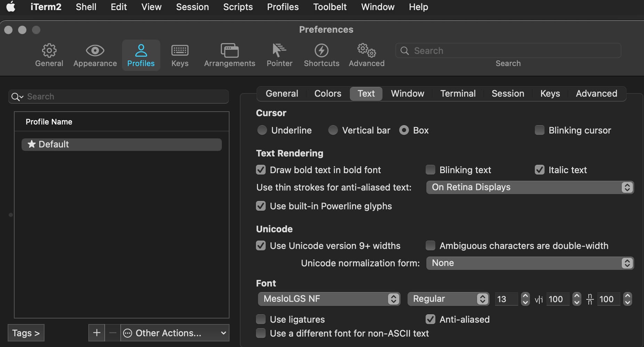The height and width of the screenshot is (347, 644).
Task: Toggle Use Unicode version 9+ widths
Action: (x=261, y=245)
